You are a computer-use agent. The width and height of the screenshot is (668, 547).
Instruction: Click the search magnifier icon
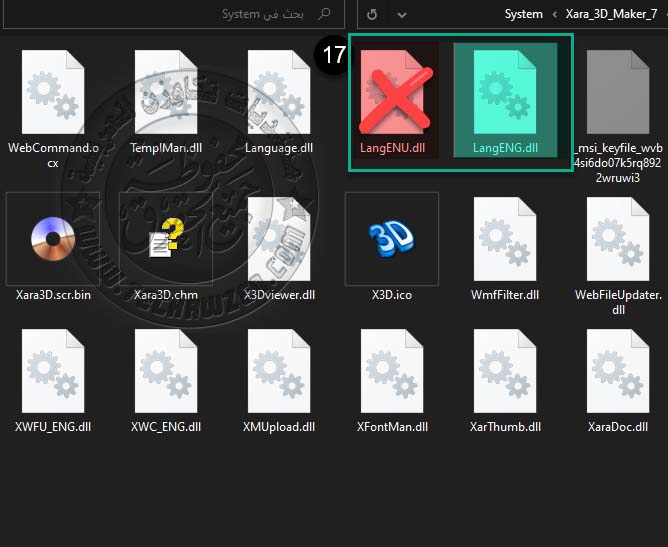[324, 14]
